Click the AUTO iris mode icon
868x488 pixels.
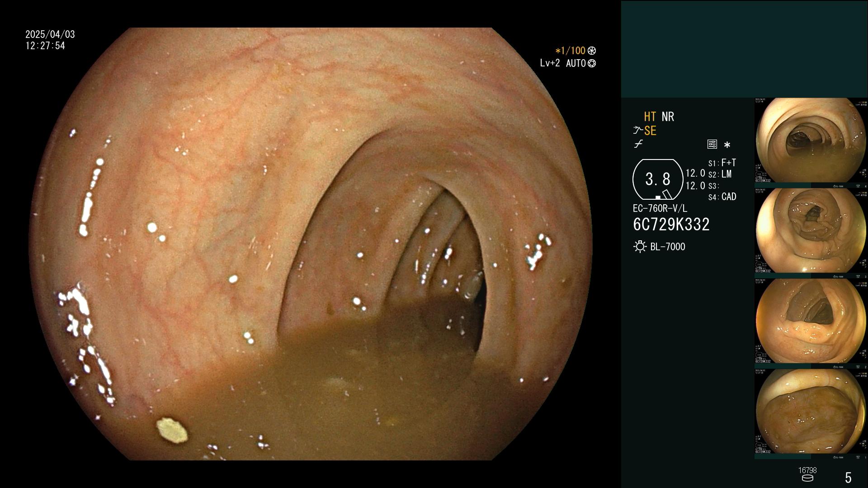click(x=592, y=63)
